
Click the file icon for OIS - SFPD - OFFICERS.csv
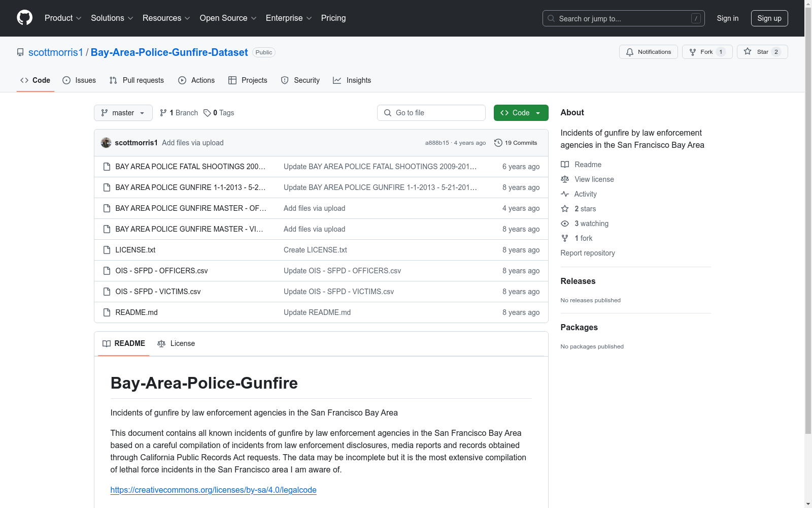point(107,271)
